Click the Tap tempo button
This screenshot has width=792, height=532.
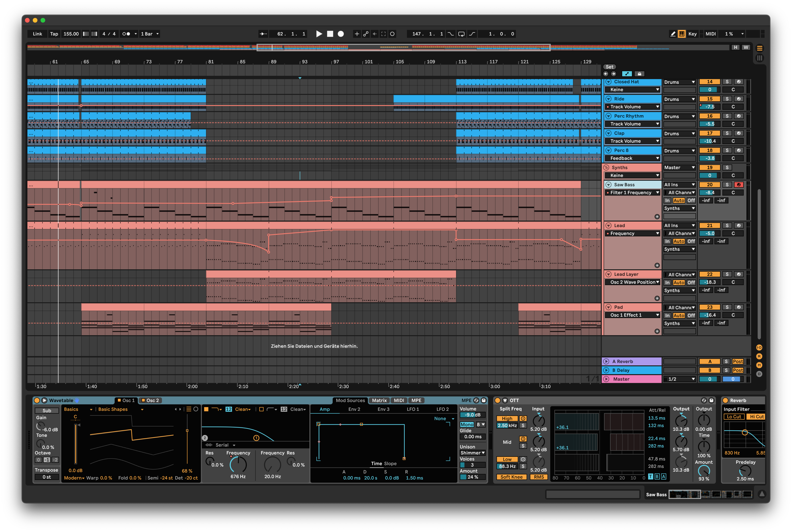(54, 34)
